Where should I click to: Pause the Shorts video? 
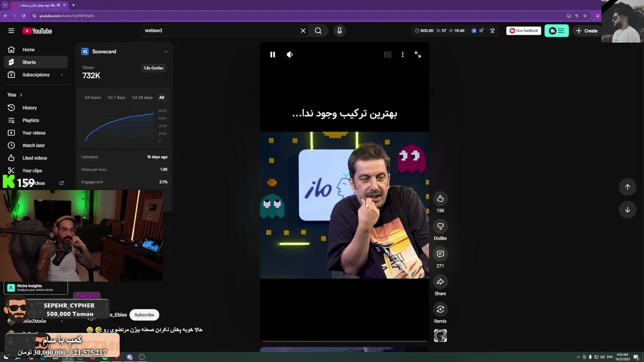coord(273,54)
